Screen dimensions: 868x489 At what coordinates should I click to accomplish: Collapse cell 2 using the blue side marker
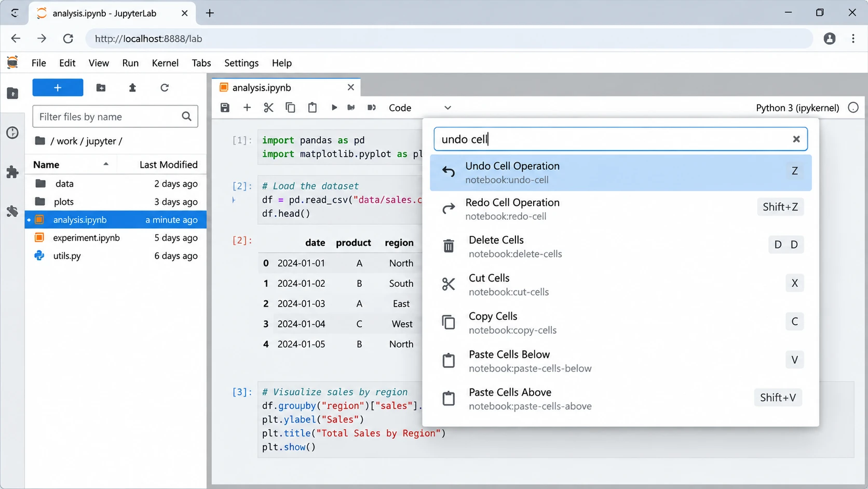234,200
